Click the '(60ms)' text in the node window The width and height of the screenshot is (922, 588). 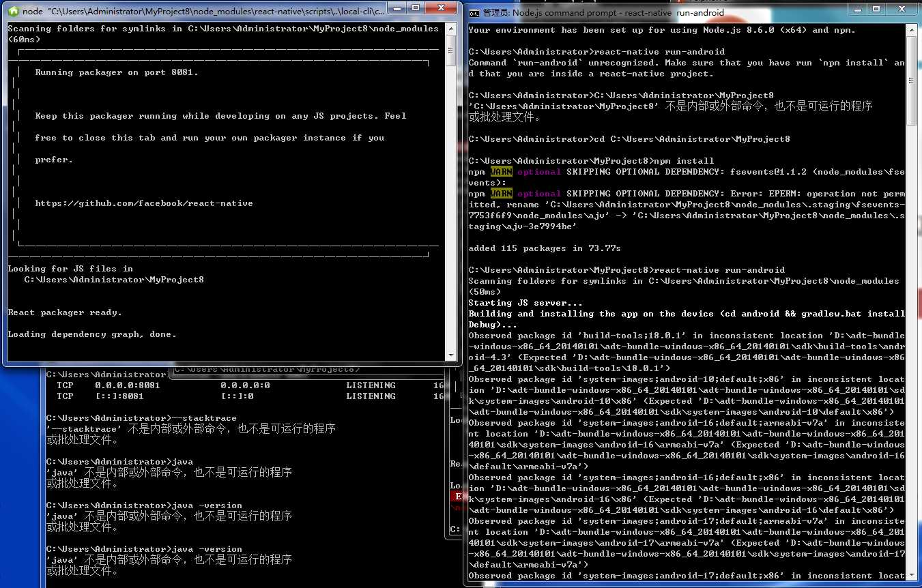coord(24,39)
